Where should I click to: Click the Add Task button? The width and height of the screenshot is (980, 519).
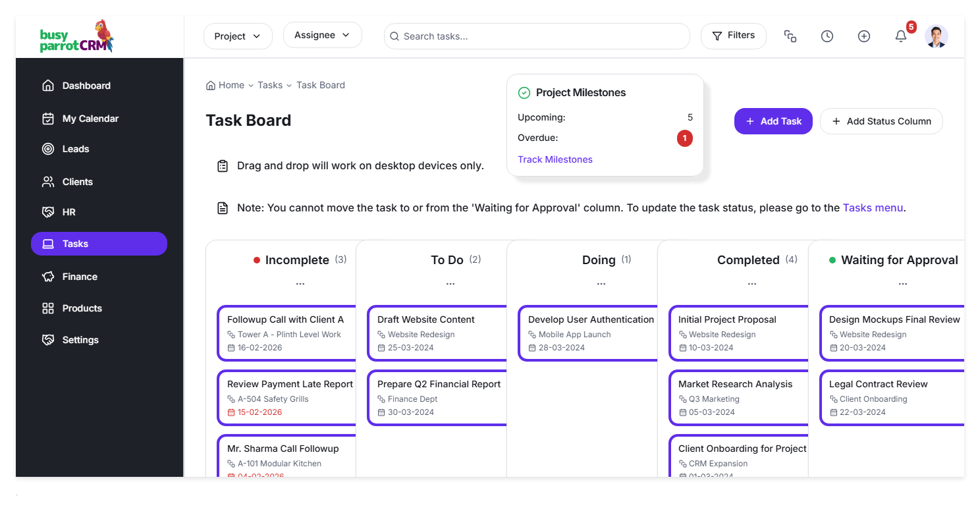[x=773, y=121]
